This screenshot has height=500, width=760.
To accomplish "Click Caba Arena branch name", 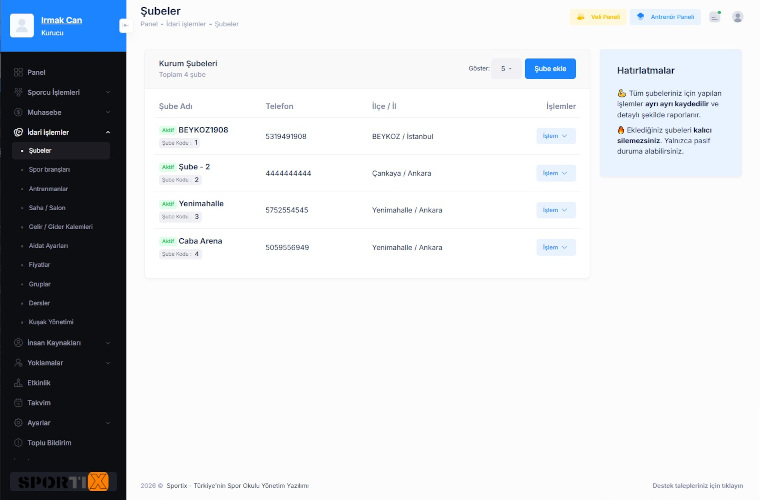I will click(x=200, y=241).
